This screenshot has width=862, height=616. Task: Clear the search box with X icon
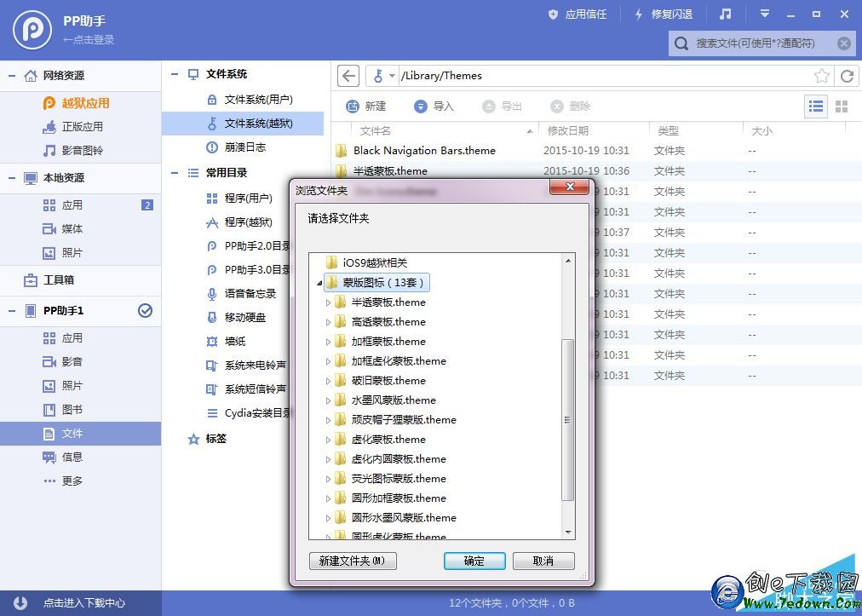[x=844, y=43]
